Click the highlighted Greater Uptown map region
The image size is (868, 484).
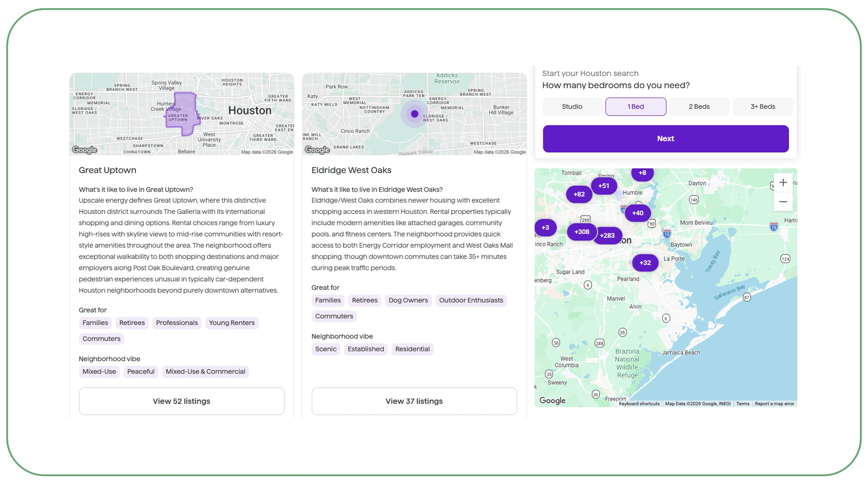point(183,114)
